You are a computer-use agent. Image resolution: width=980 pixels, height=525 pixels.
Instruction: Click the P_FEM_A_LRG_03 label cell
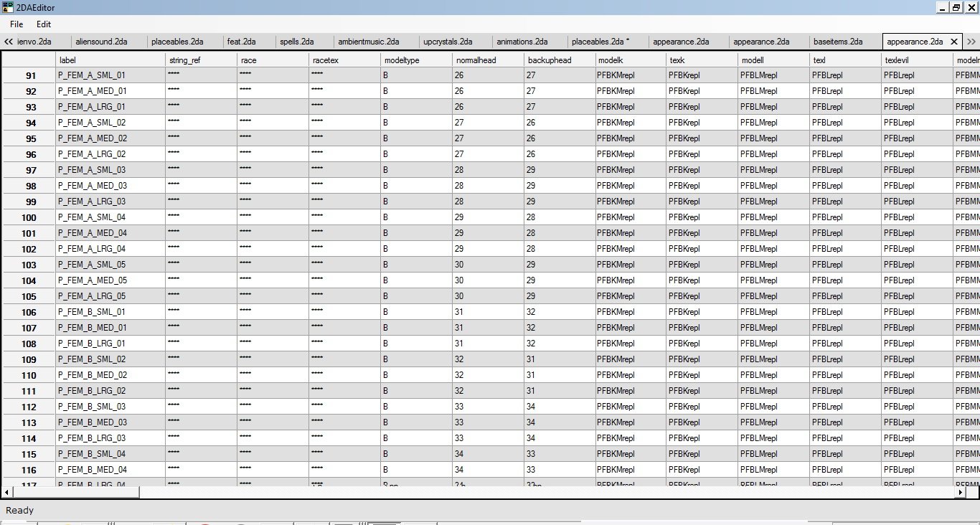coord(110,202)
